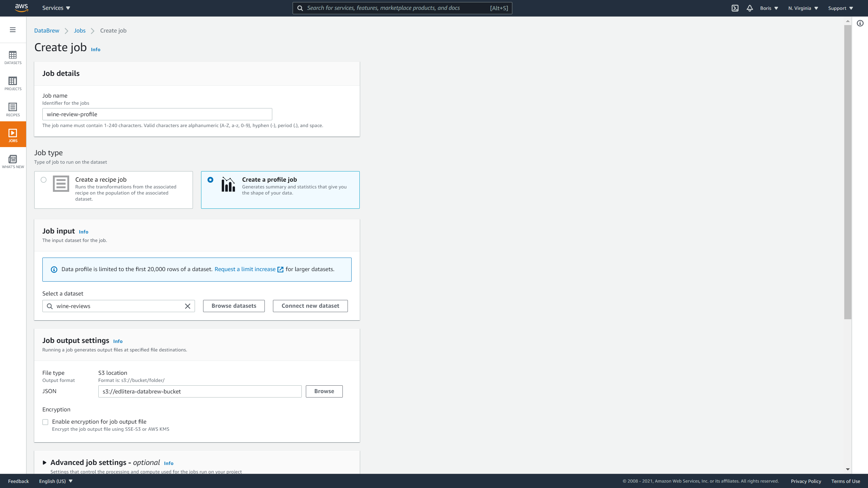The height and width of the screenshot is (488, 868).
Task: Click the info circle in limit notice
Action: [x=54, y=269]
